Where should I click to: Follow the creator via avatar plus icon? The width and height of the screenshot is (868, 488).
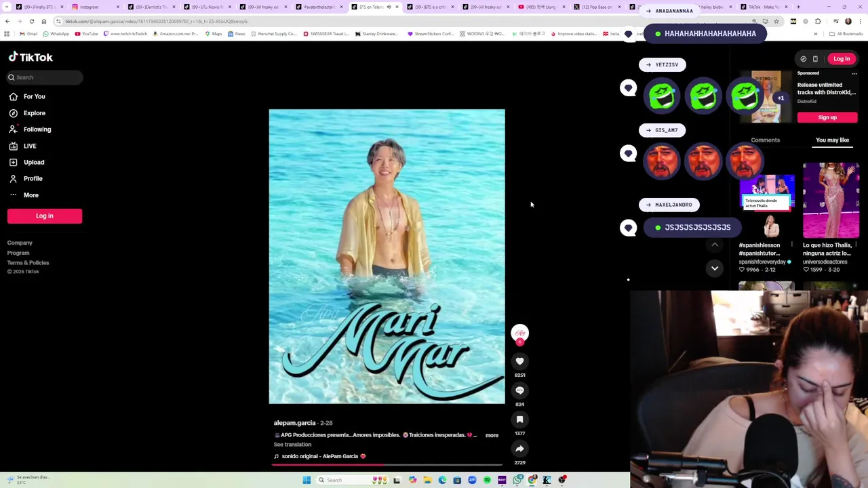519,342
